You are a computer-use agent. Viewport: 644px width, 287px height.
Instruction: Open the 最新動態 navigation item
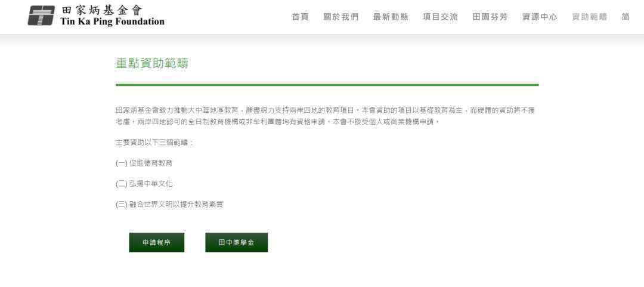(x=391, y=17)
